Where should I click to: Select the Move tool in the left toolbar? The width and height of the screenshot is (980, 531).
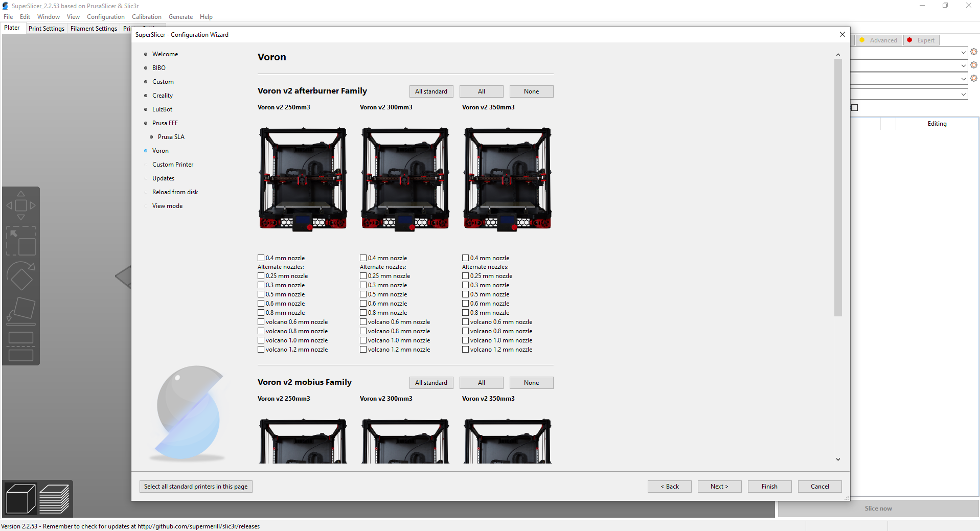pyautogui.click(x=21, y=205)
